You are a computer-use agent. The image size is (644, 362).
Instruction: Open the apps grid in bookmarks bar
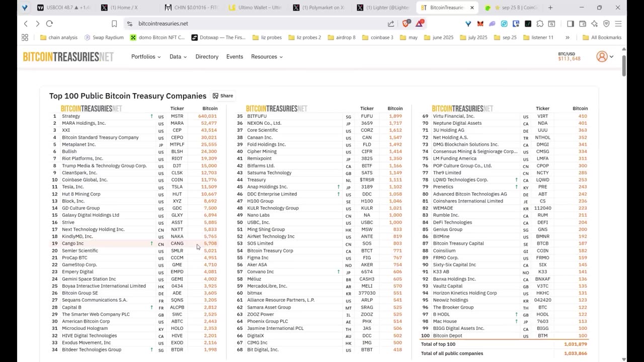coord(25,37)
